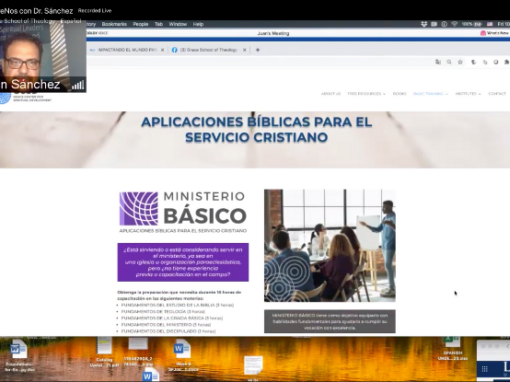510x382 pixels.
Task: Click the zoom magnifier icon in address bar
Action: (449, 62)
